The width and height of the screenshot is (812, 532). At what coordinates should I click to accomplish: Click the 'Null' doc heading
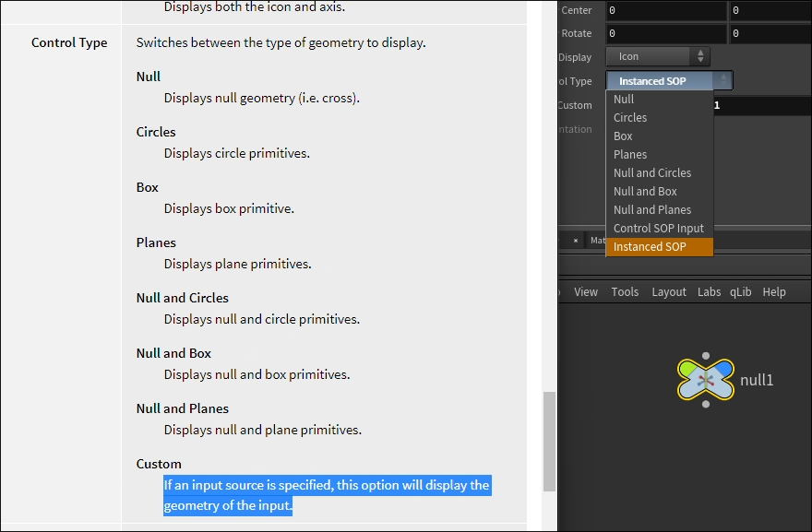coord(149,77)
